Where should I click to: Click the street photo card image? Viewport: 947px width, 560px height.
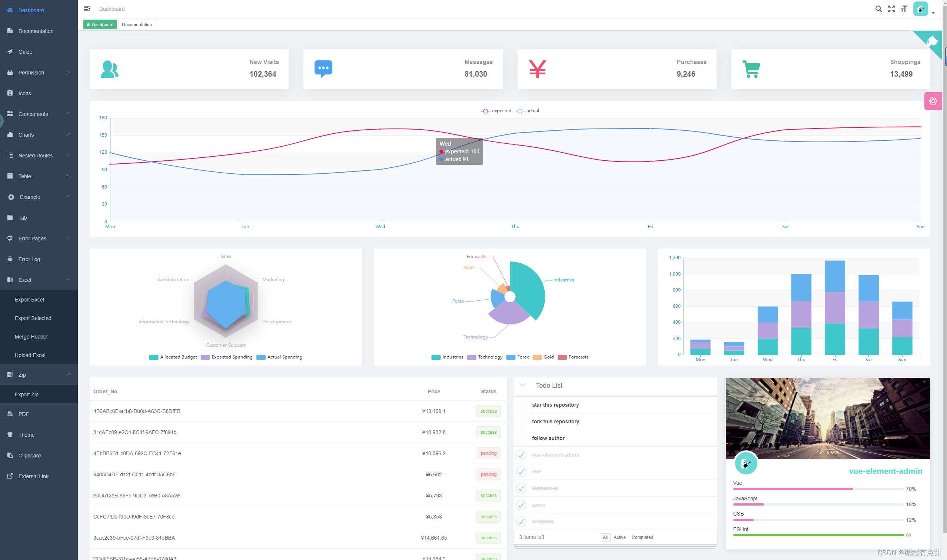827,418
